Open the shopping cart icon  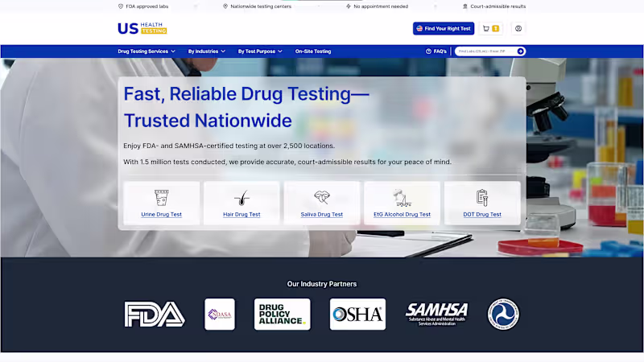click(486, 28)
